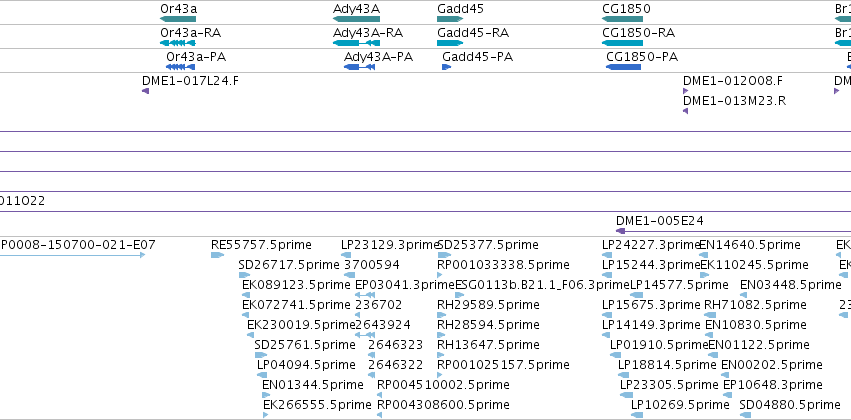Click EP10648.3prime feature
The width and height of the screenshot is (851, 420).
tap(729, 395)
